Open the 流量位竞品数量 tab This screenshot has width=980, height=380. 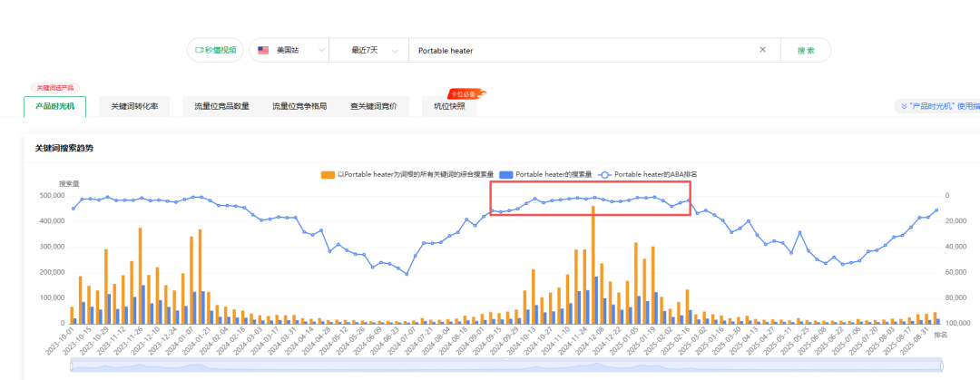pyautogui.click(x=222, y=106)
